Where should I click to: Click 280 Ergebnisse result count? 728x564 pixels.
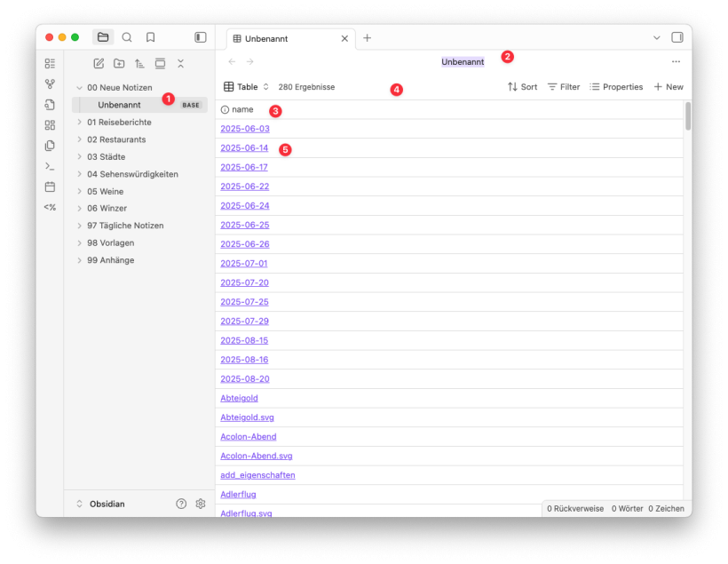(x=306, y=87)
